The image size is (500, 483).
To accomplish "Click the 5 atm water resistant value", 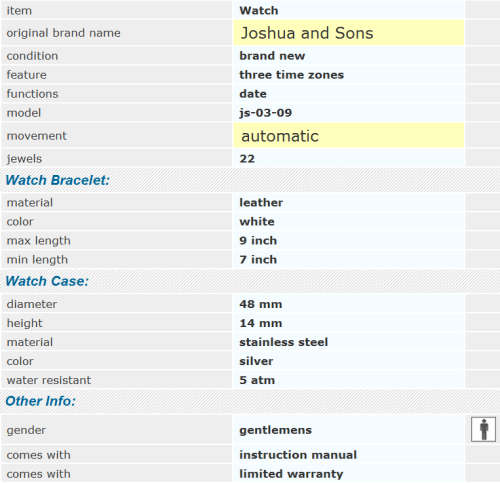I will click(257, 380).
